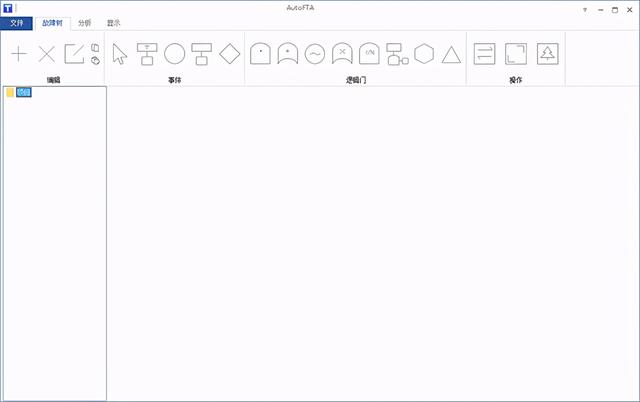The height and width of the screenshot is (402, 640).
Task: Switch to the 显示 ribbon tab
Action: [x=113, y=23]
